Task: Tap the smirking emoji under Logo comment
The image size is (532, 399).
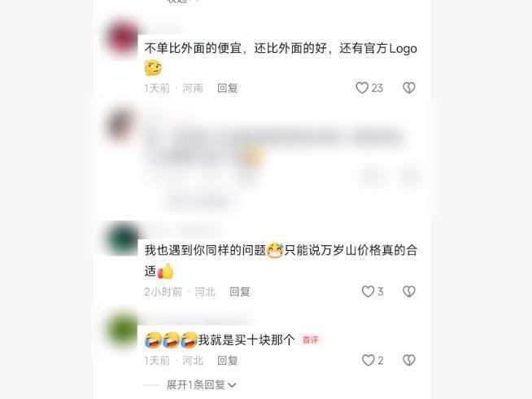Action: click(x=153, y=68)
